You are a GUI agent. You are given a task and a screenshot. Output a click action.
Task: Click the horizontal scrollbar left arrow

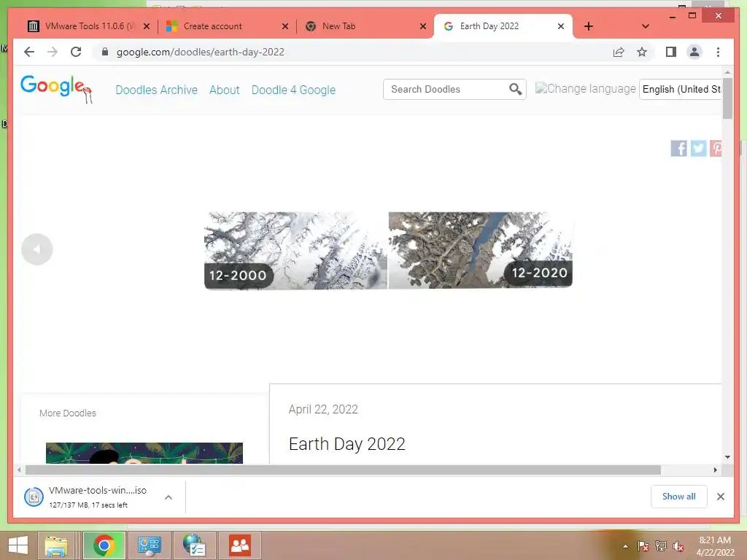(x=18, y=470)
